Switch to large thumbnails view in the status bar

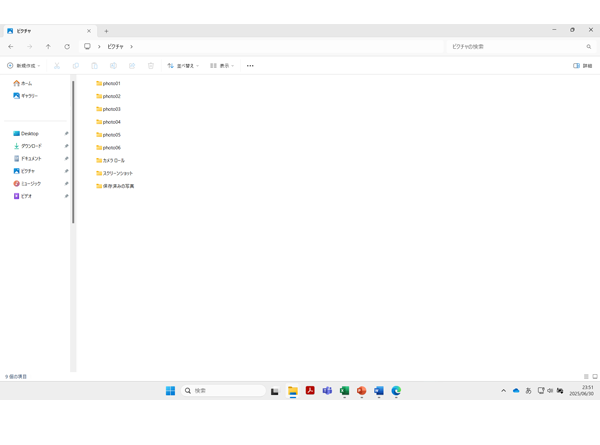pos(595,377)
